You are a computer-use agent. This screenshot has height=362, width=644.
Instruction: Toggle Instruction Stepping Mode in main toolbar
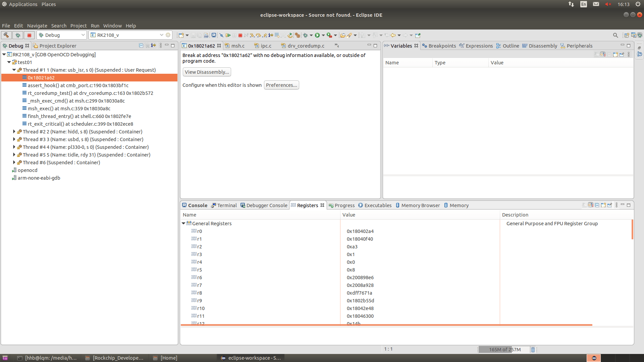tap(271, 35)
